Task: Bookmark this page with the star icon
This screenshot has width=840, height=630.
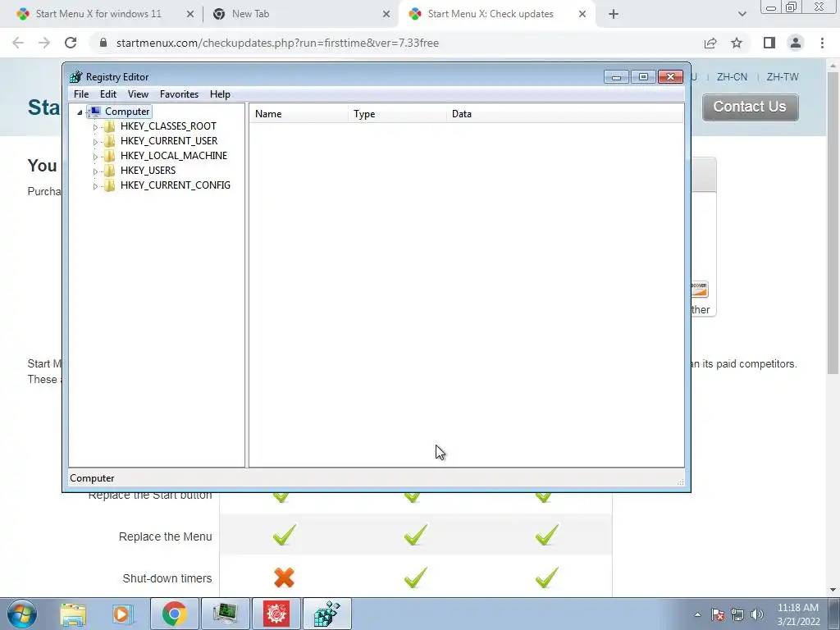Action: (x=737, y=43)
